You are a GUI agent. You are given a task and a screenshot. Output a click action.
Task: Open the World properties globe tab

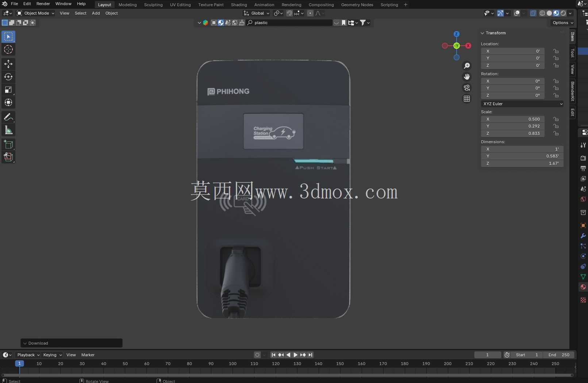pos(583,199)
